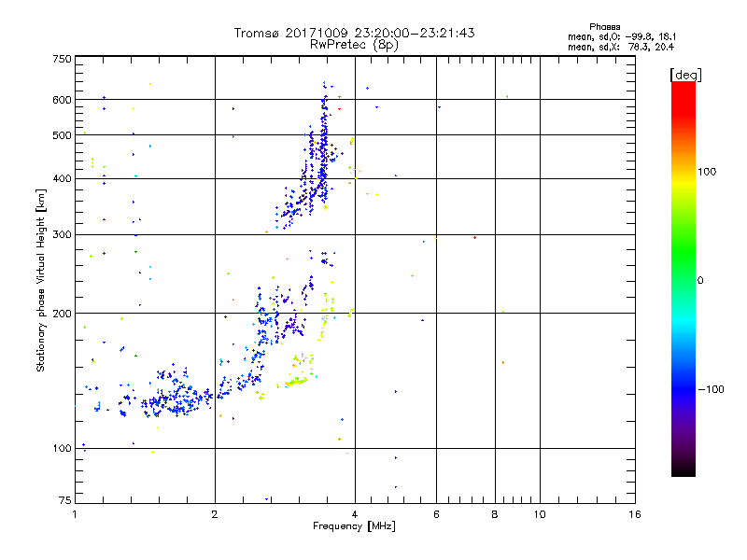747x560 pixels.
Task: Click y-axis label "750"
Action: pyautogui.click(x=62, y=59)
